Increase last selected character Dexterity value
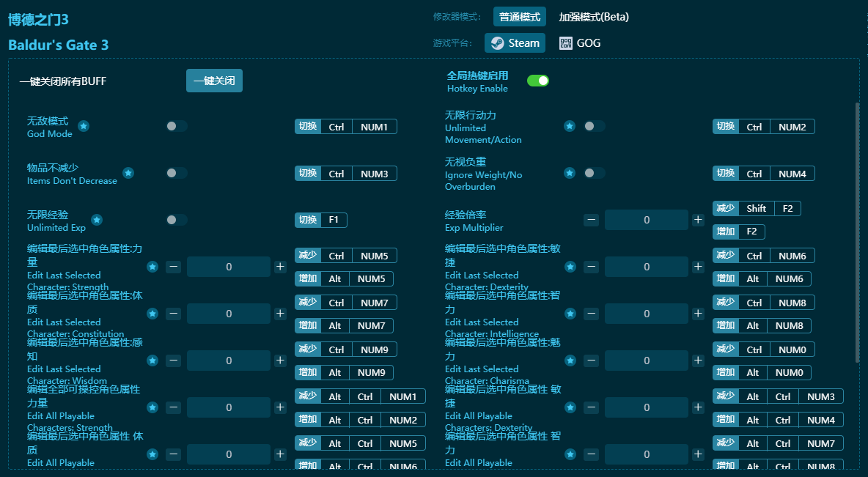This screenshot has width=868, height=477. pyautogui.click(x=698, y=267)
